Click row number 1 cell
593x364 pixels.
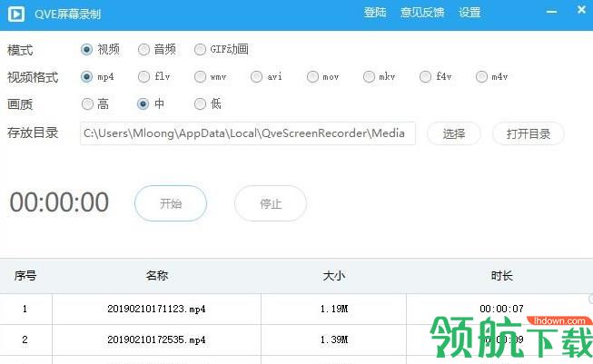[25, 310]
